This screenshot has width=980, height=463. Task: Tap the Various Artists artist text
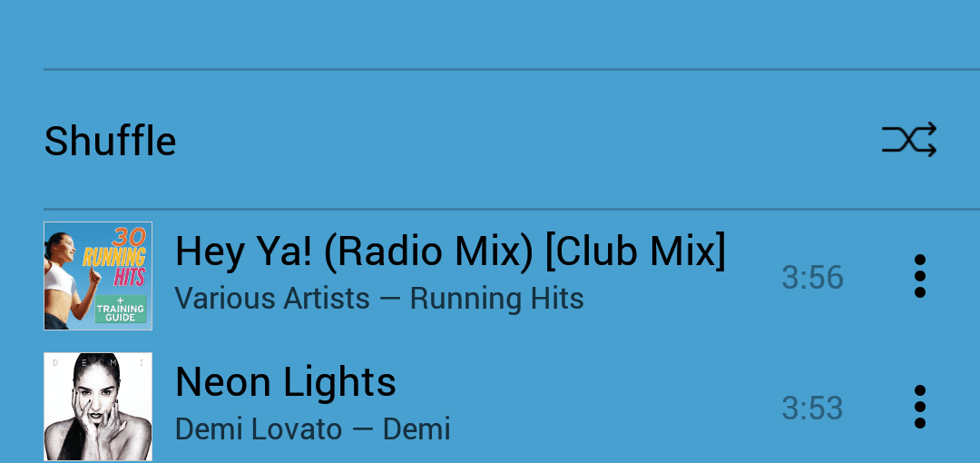(x=272, y=299)
